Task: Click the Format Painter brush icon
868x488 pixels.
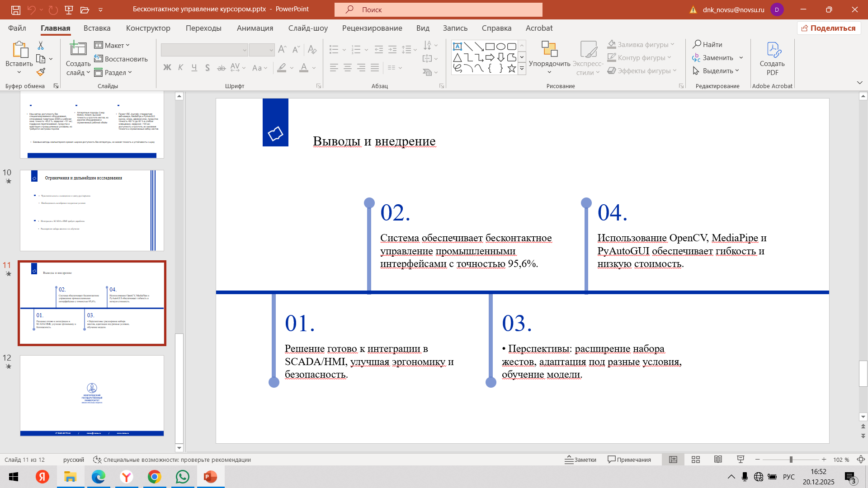Action: 41,72
